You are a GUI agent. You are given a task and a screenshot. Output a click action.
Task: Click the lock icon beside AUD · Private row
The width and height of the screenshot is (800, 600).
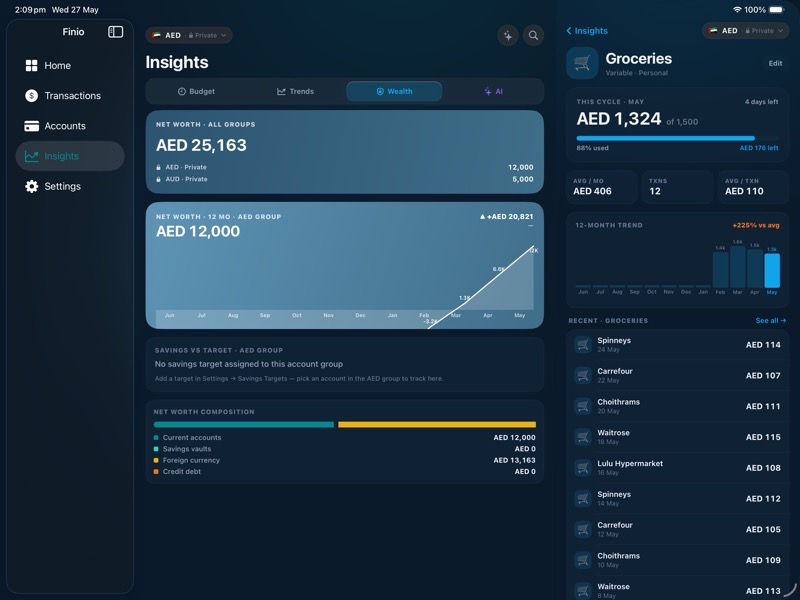[159, 179]
